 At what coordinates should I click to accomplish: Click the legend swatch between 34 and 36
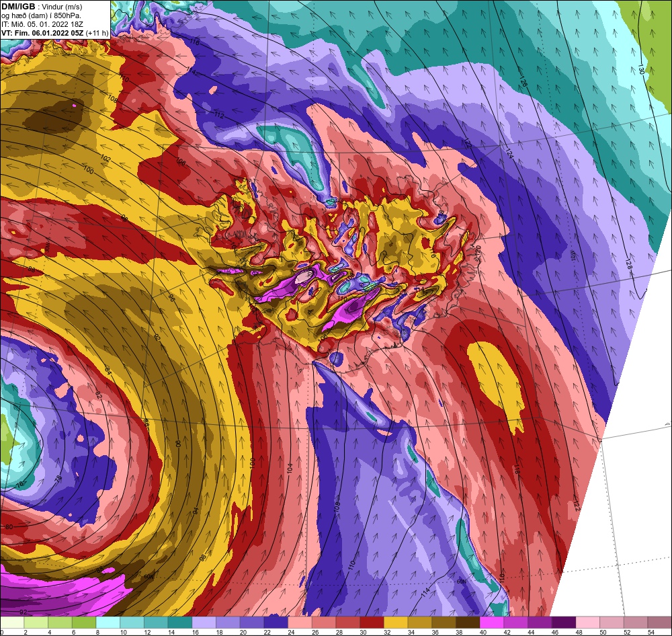point(420,623)
